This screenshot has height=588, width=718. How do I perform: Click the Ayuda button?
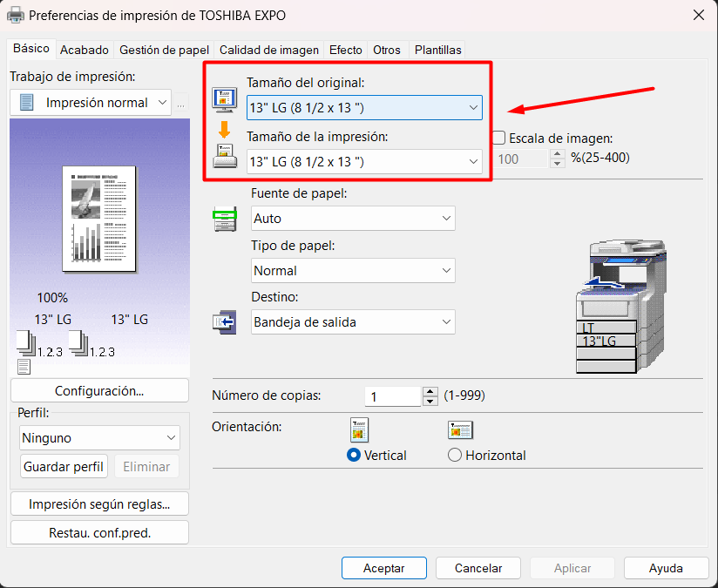click(667, 568)
